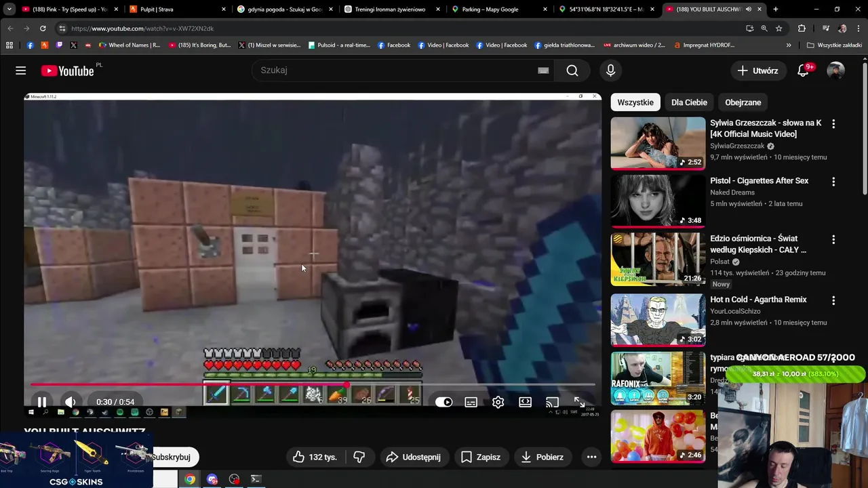This screenshot has height=488, width=868.
Task: Open Edzio ośmiornica video thumbnail
Action: pos(658,260)
